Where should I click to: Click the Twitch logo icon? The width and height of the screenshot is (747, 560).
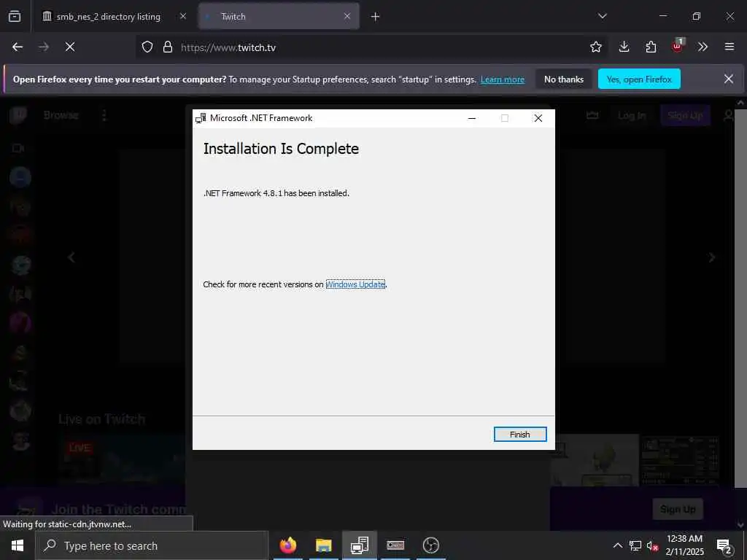18,114
